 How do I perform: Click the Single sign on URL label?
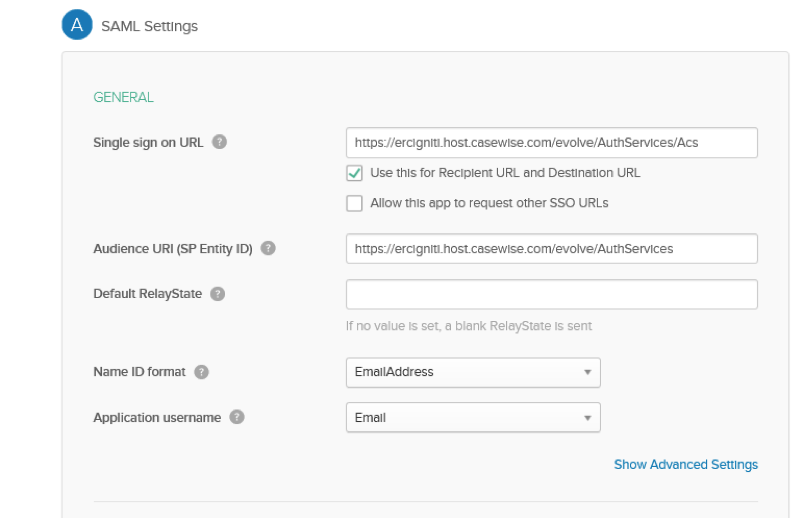tap(148, 142)
